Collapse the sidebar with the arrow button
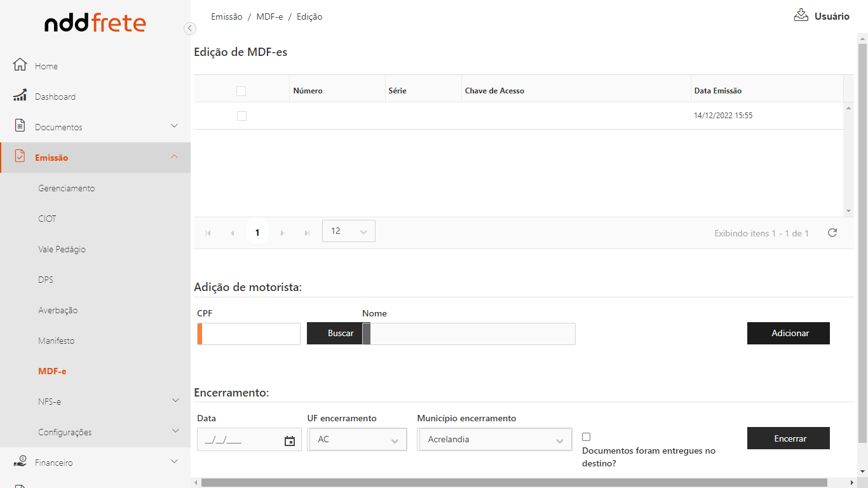868x488 pixels. click(189, 29)
